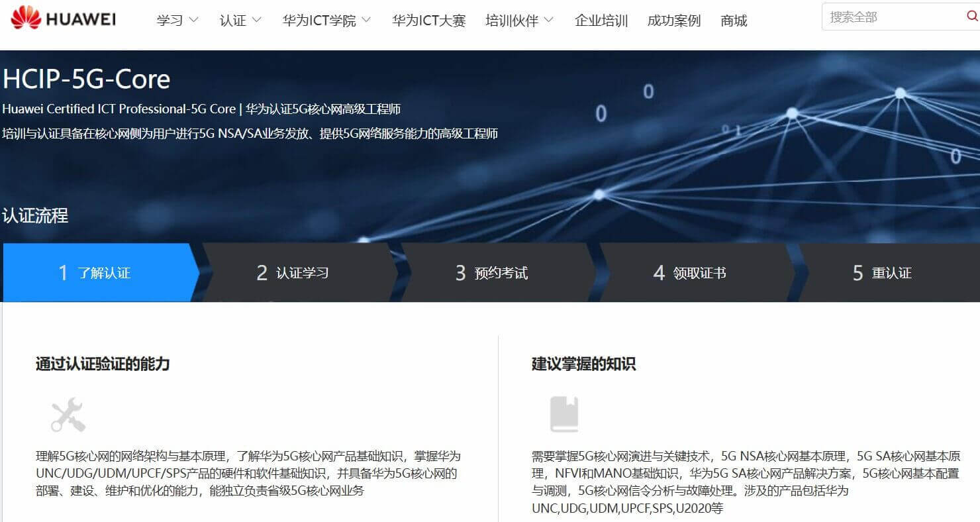Open the 华为ICT学院 dropdown
The image size is (980, 522).
(326, 21)
